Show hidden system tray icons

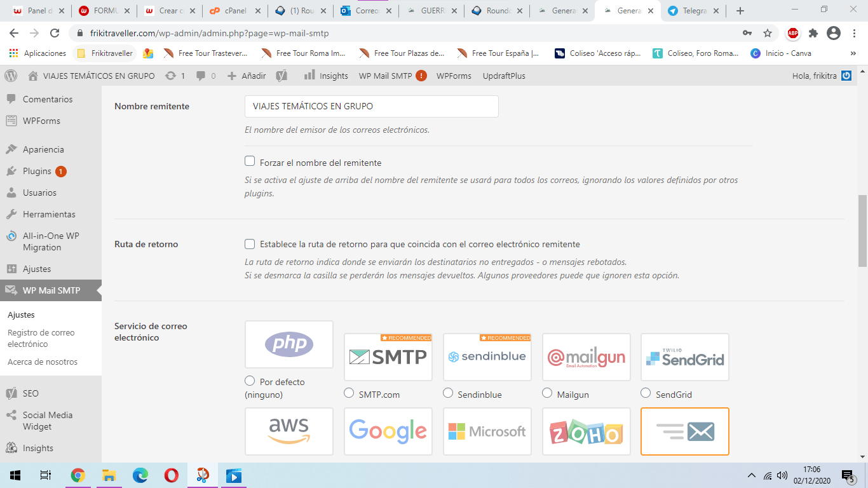tap(752, 475)
